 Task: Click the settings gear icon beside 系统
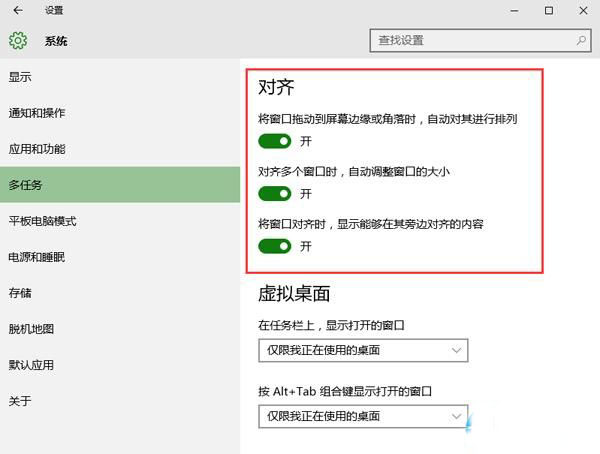point(18,41)
